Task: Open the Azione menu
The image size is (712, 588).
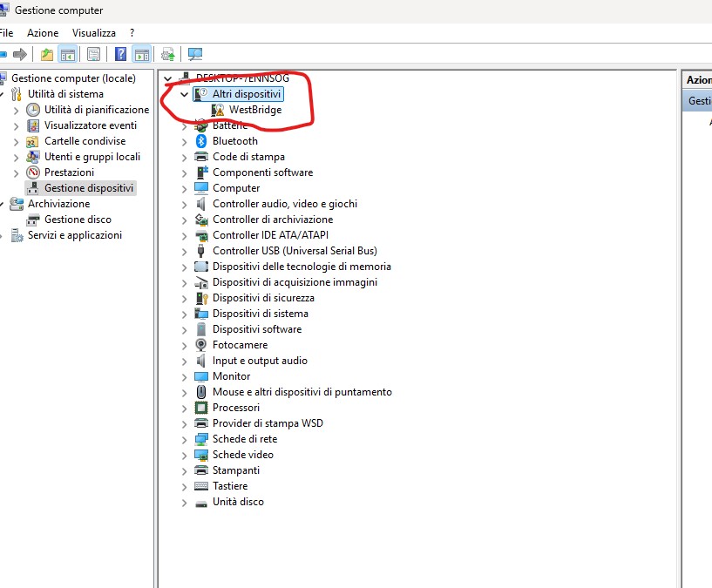Action: pyautogui.click(x=43, y=33)
